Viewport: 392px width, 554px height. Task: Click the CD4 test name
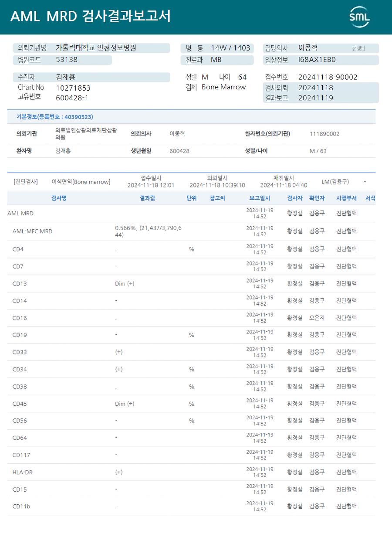18,249
